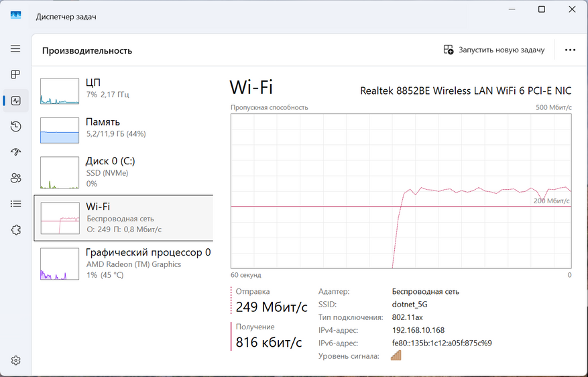
Task: Open the Details list icon
Action: 15,204
